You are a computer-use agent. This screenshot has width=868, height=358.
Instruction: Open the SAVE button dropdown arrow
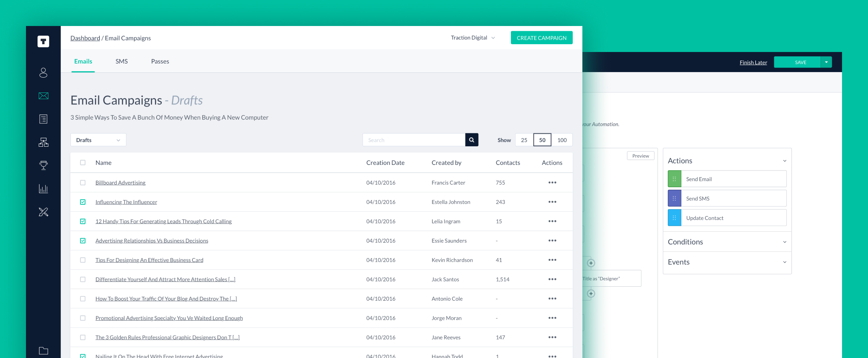[826, 62]
